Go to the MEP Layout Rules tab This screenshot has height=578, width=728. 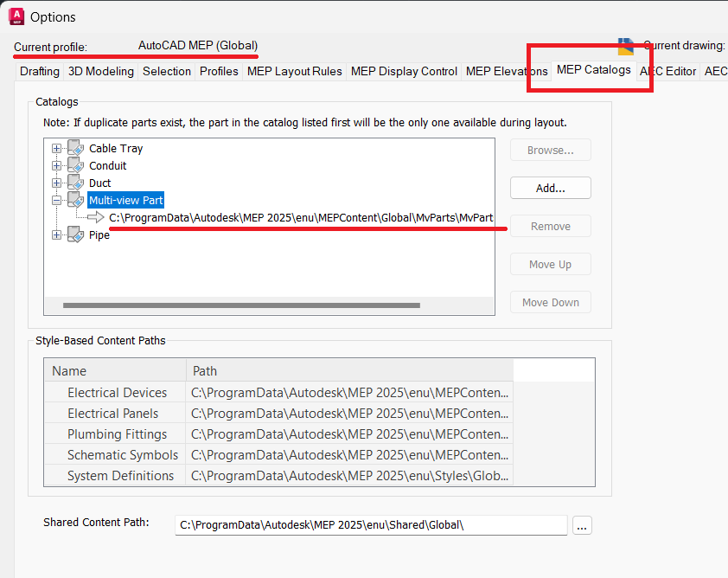tap(294, 71)
